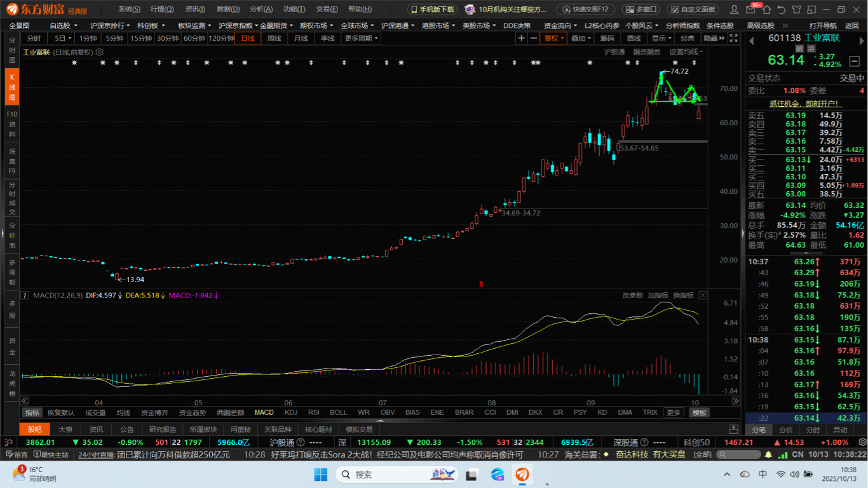Toggle the KDJ indicator

(291, 412)
